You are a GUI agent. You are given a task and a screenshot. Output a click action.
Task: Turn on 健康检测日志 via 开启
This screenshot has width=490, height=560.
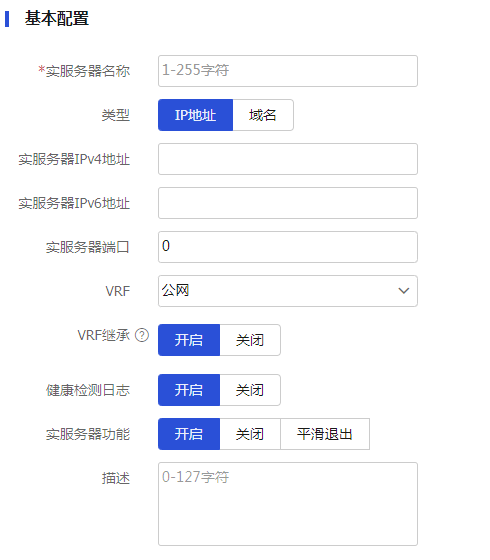pyautogui.click(x=189, y=390)
